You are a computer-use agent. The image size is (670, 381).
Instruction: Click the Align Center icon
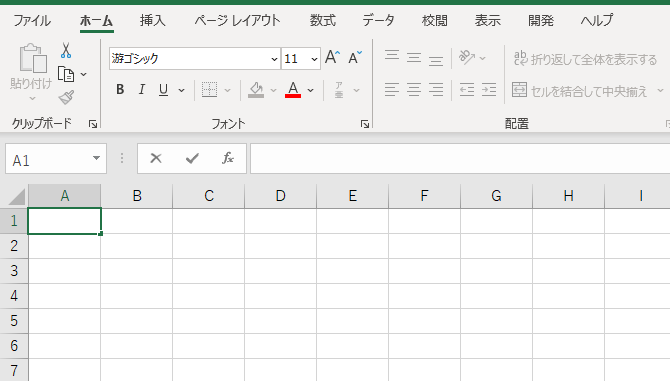[x=414, y=90]
